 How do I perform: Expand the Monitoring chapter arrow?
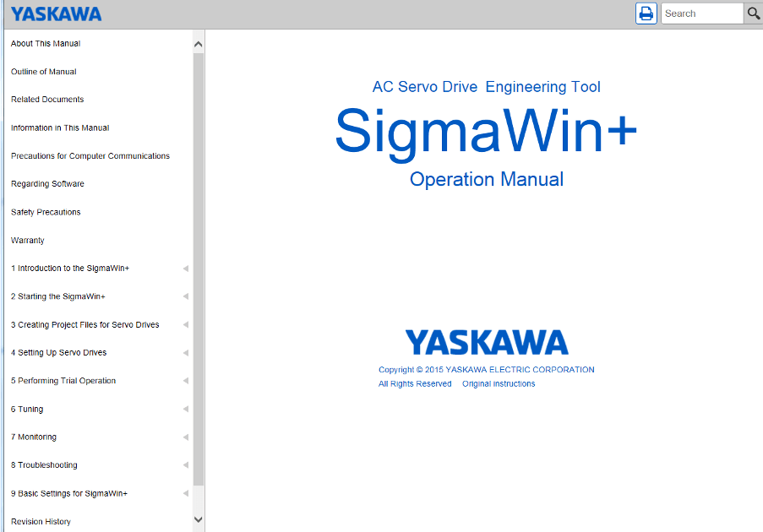(185, 437)
